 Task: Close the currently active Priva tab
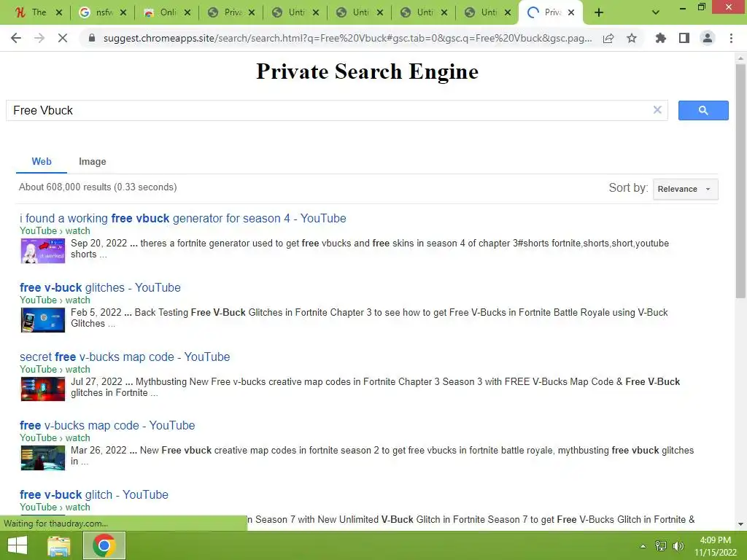(x=571, y=13)
